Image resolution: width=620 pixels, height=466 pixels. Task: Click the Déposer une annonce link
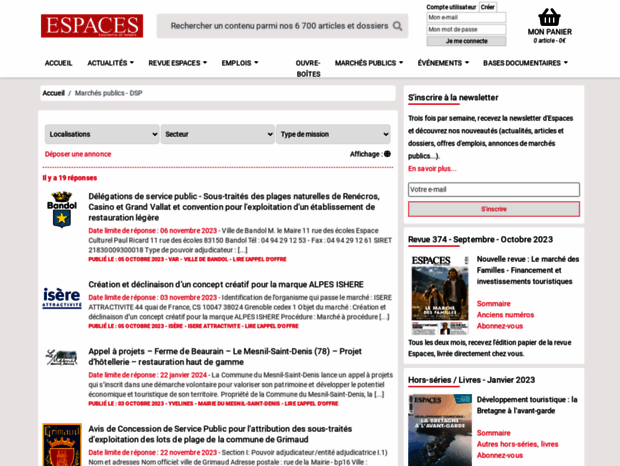(x=78, y=154)
